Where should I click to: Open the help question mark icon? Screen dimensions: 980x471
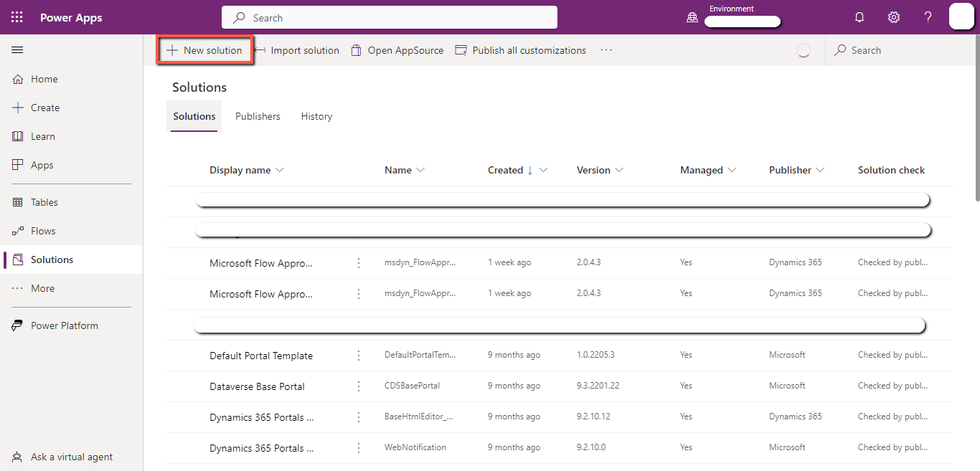pyautogui.click(x=928, y=17)
